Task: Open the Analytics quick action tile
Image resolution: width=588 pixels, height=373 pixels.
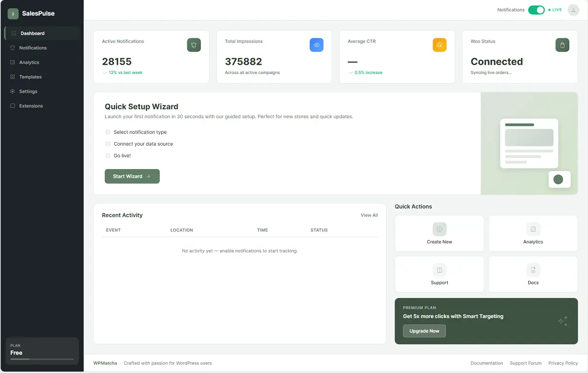Action: tap(533, 234)
